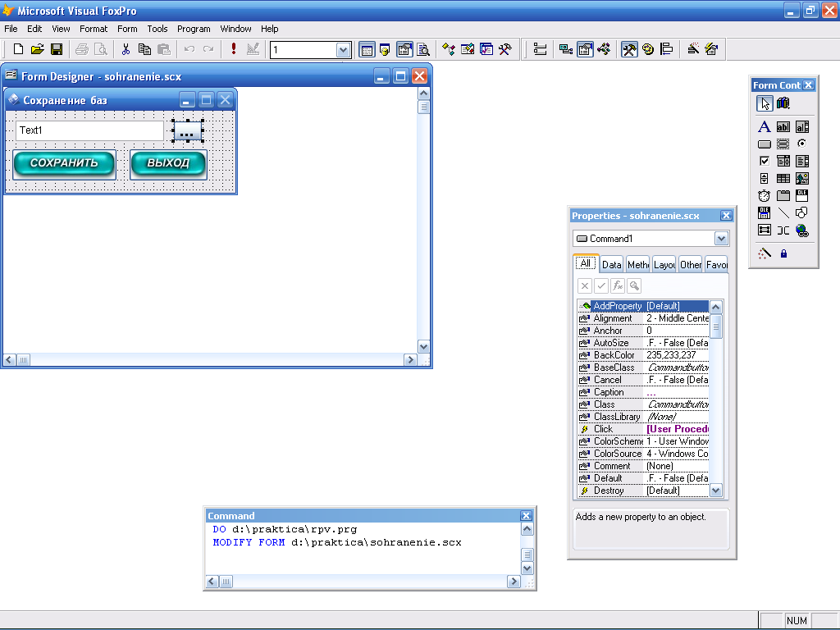Select the Grid control tool
This screenshot has width=840, height=630.
(x=783, y=178)
